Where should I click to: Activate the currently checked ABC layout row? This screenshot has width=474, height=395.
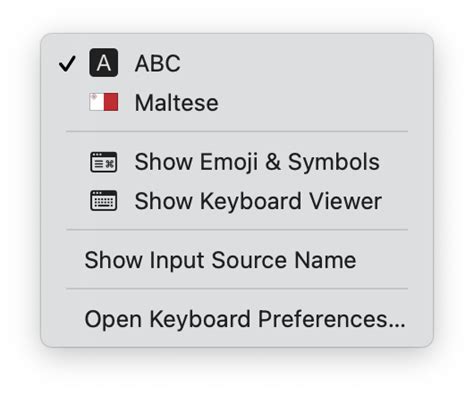[237, 63]
